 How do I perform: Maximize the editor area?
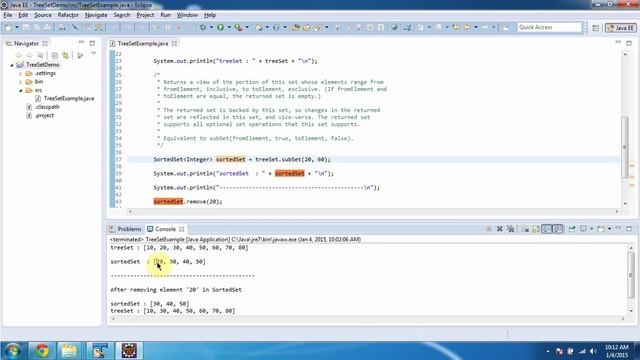click(x=629, y=43)
